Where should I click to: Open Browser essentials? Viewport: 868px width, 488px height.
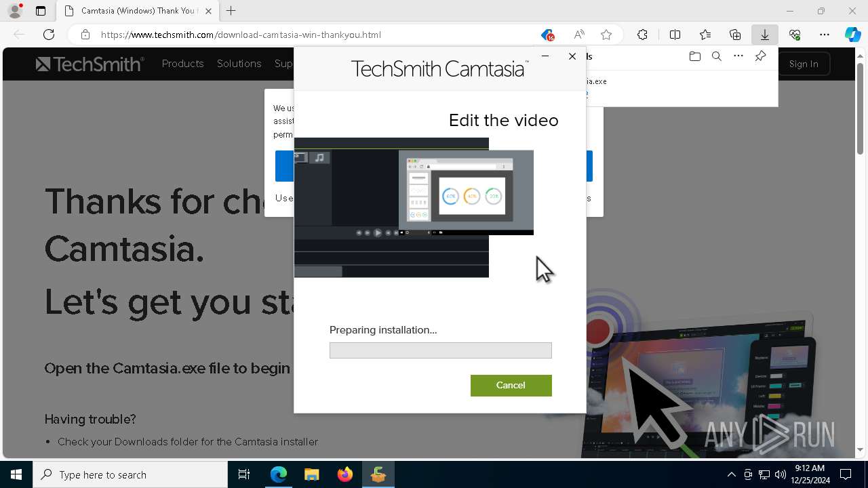(x=795, y=35)
